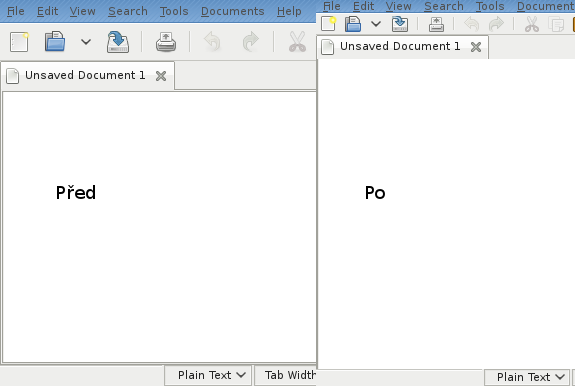Open Plain Text language dropdown, right window
Image resolution: width=575 pixels, height=386 pixels.
pos(527,377)
